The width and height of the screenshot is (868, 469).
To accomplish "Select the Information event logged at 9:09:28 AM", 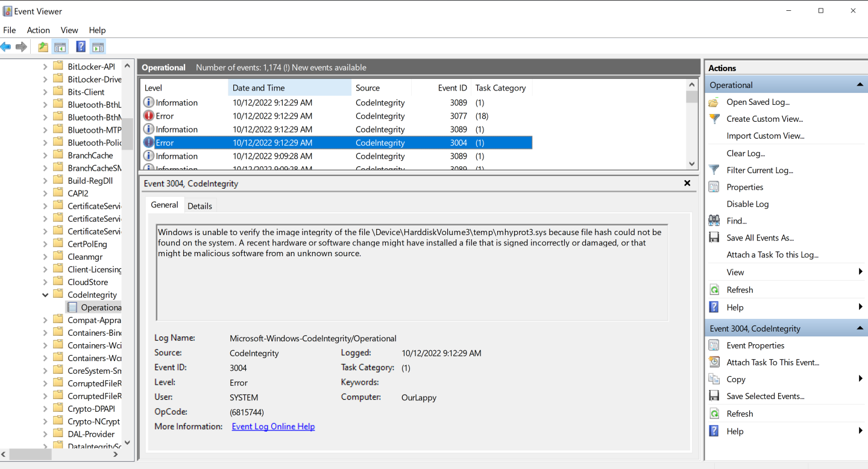I will pos(336,156).
